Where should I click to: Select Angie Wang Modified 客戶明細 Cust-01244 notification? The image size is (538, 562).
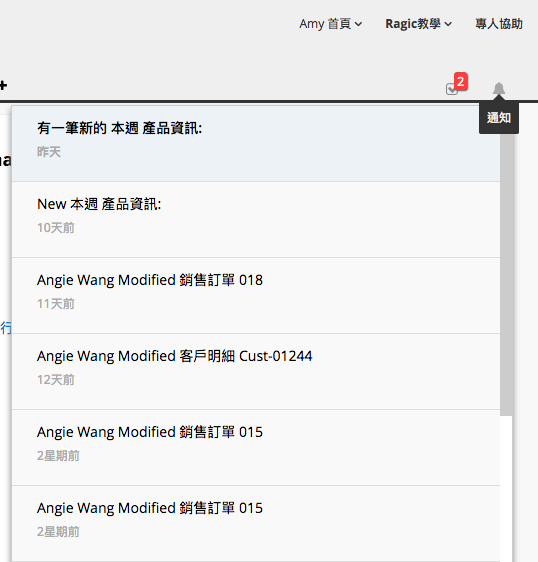point(256,371)
